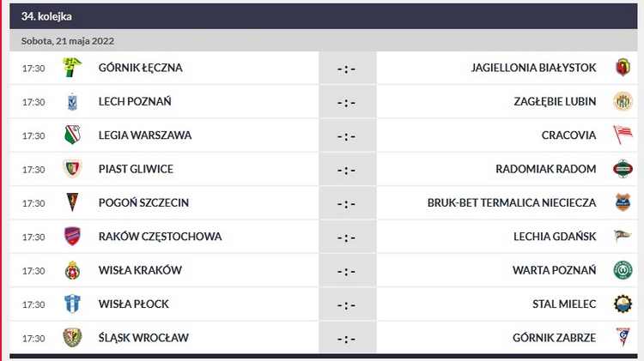Screen dimensions: 644x361
Task: Click the Legia Warszawa vs Cracovia score
Action: (346, 135)
